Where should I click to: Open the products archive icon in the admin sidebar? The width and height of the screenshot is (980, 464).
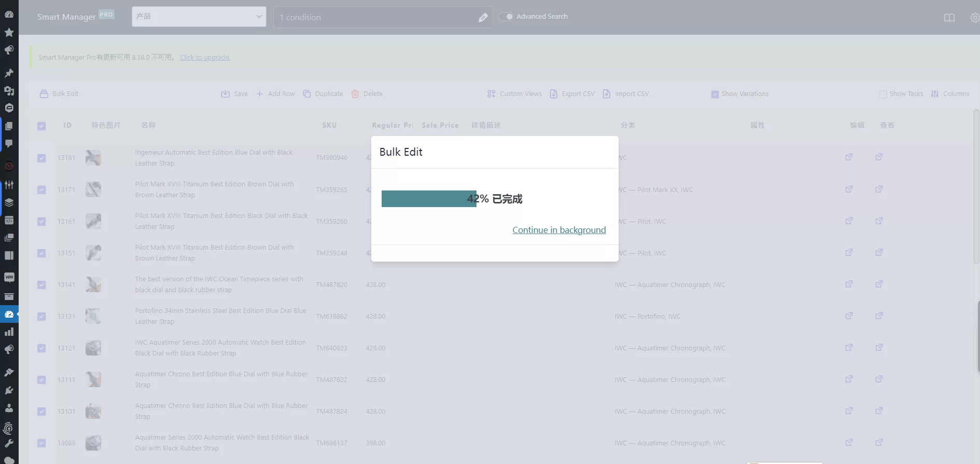tap(9, 297)
